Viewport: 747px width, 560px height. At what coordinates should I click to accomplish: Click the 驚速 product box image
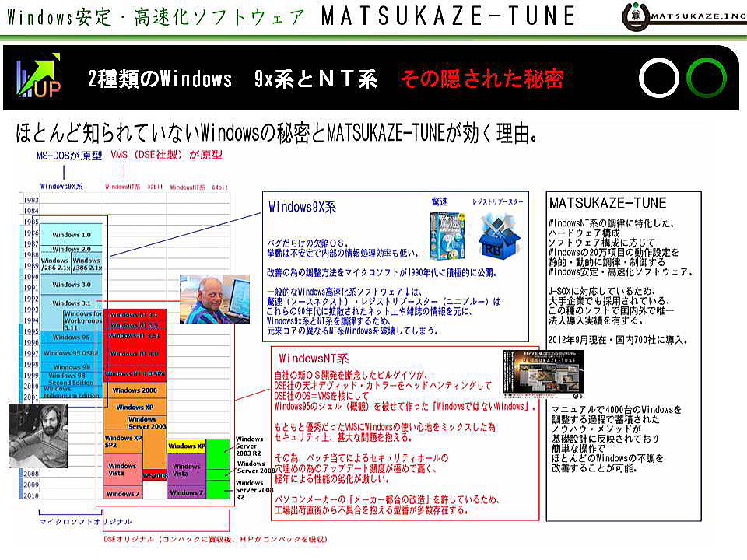point(447,236)
